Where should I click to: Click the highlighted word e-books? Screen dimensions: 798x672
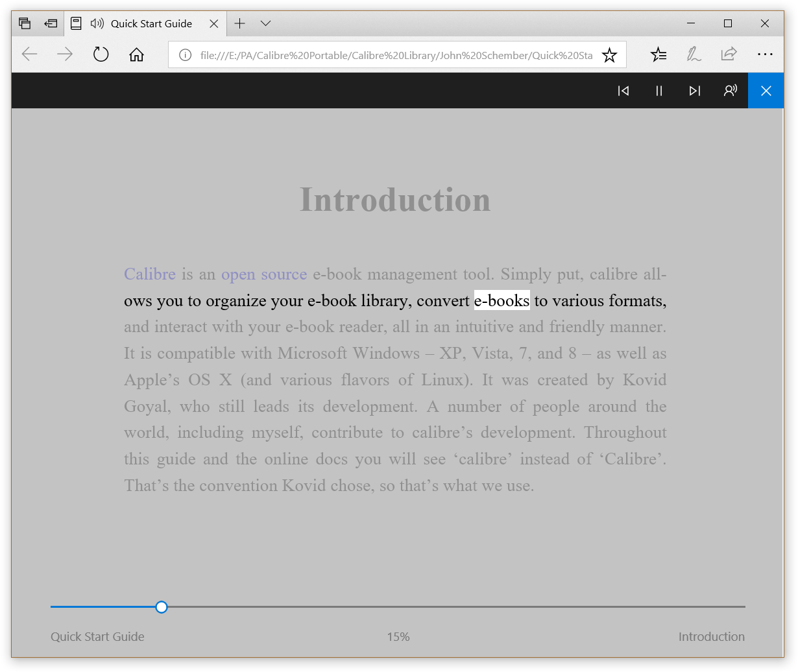click(x=502, y=300)
